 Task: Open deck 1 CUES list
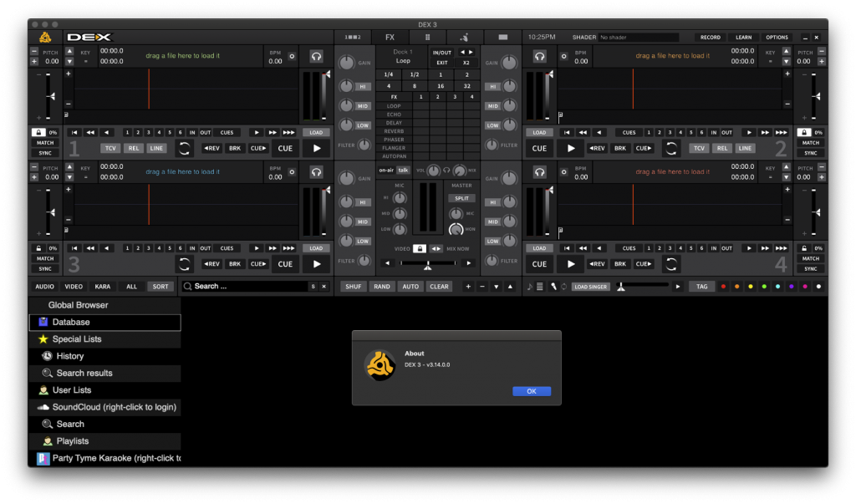tap(227, 132)
